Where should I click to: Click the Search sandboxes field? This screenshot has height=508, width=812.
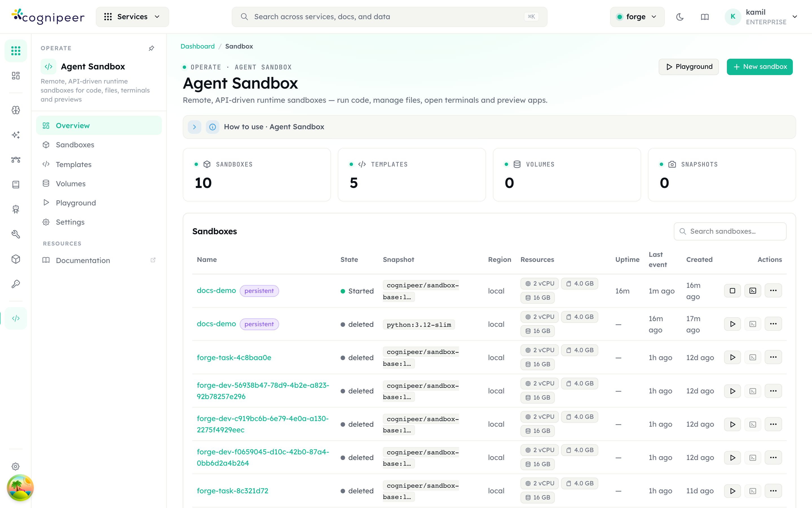tap(730, 231)
